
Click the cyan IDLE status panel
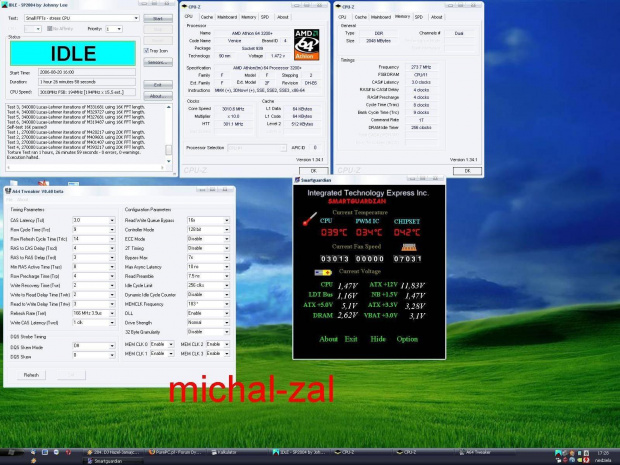(73, 53)
